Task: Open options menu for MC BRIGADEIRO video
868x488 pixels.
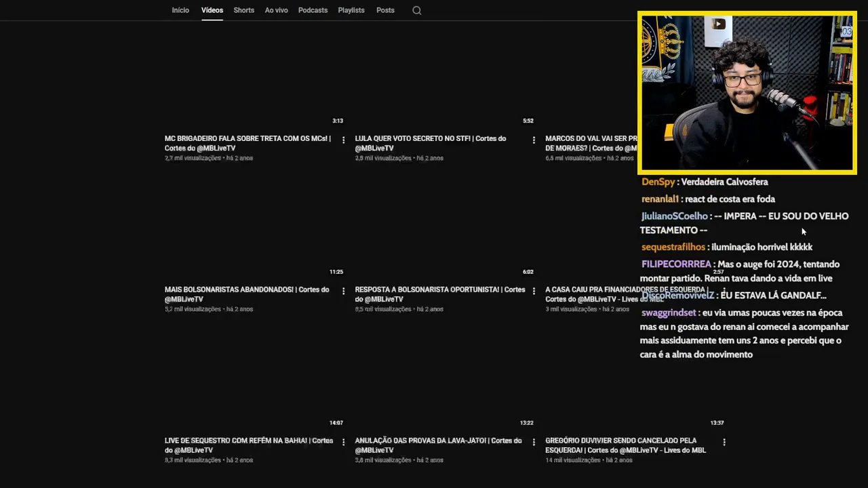Action: [343, 140]
